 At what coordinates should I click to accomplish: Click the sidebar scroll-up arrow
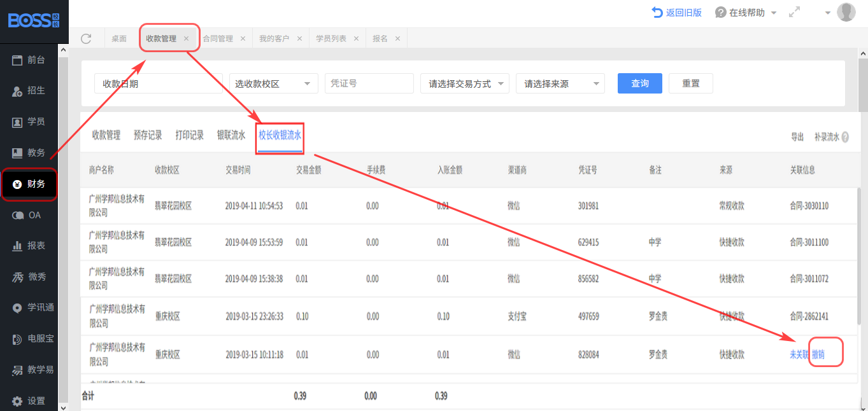tap(62, 49)
